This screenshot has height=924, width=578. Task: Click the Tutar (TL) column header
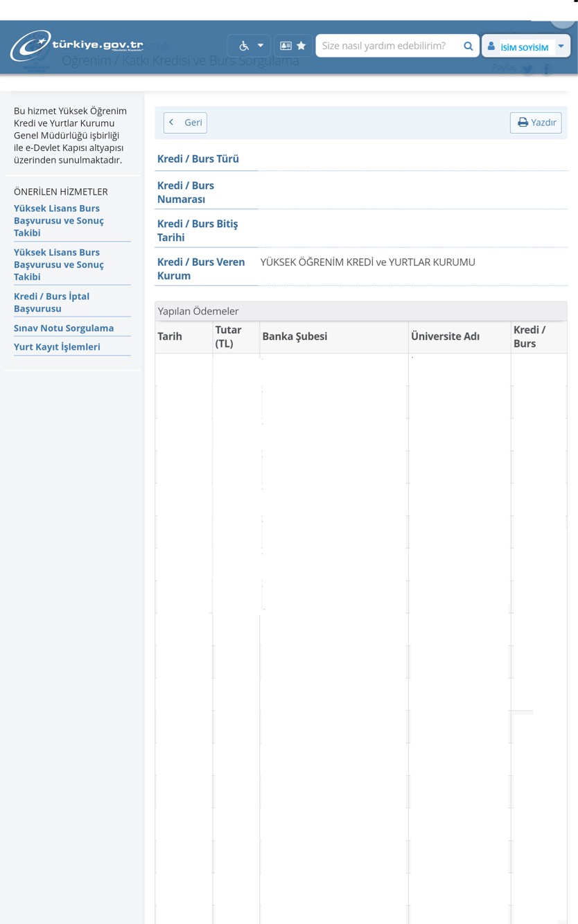(229, 336)
